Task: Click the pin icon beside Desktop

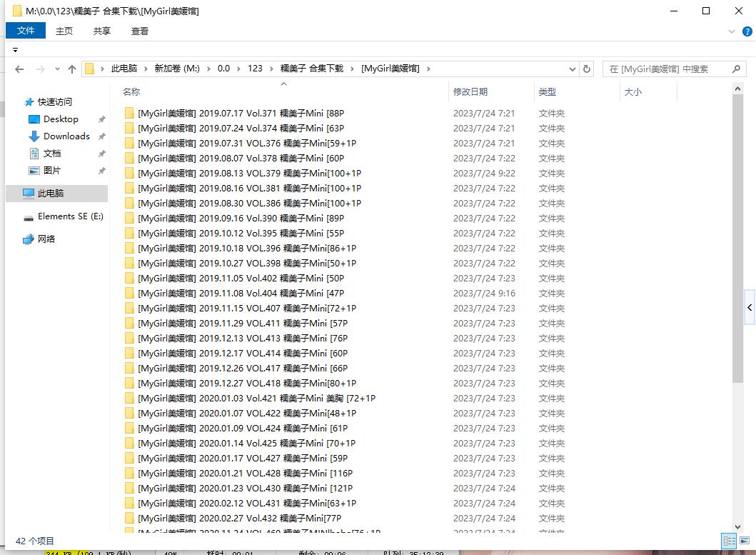Action: point(102,119)
